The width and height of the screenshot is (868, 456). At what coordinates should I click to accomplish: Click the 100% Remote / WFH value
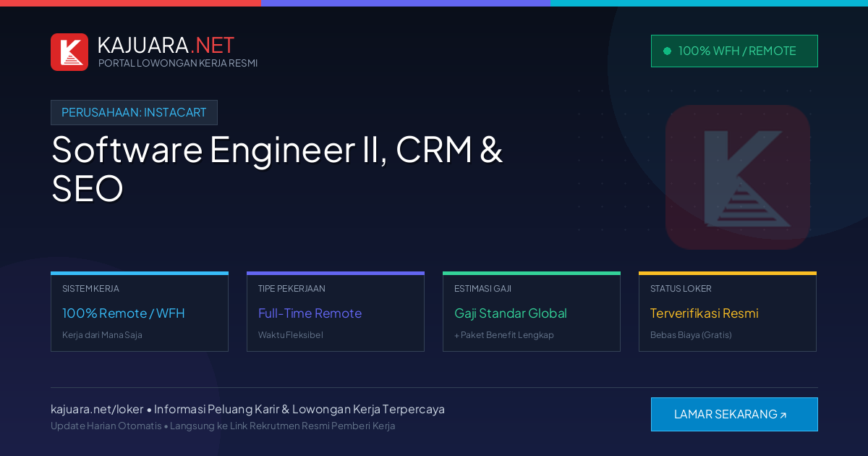pos(124,313)
